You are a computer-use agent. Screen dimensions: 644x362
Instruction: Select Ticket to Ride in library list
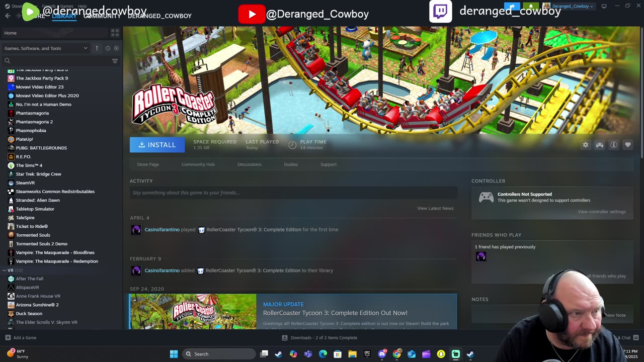tap(32, 226)
